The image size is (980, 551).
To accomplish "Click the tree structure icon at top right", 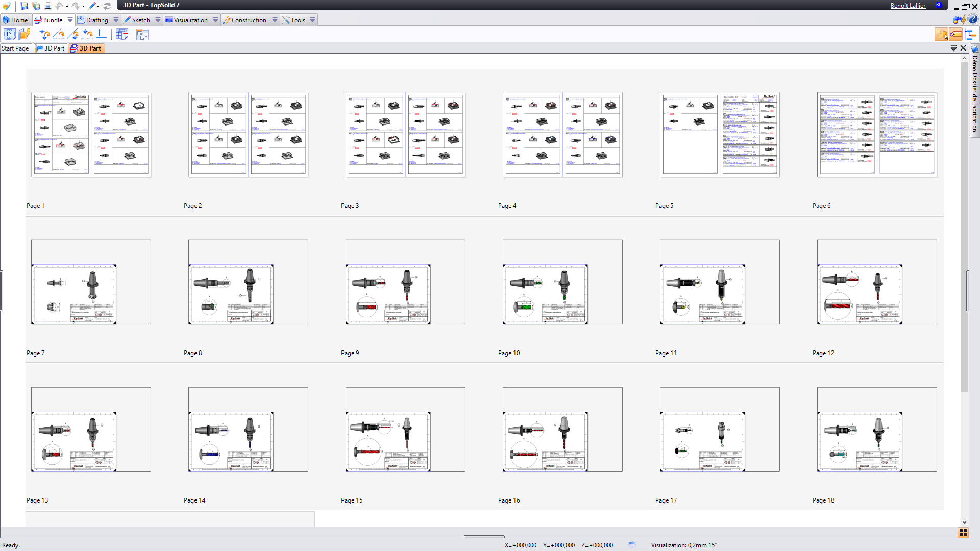I will [970, 34].
